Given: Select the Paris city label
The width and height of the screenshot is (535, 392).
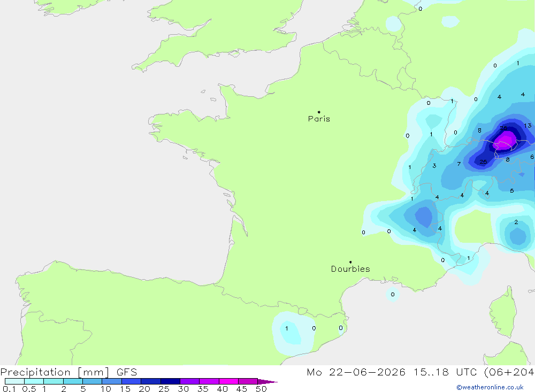Looking at the screenshot, I should [x=319, y=119].
